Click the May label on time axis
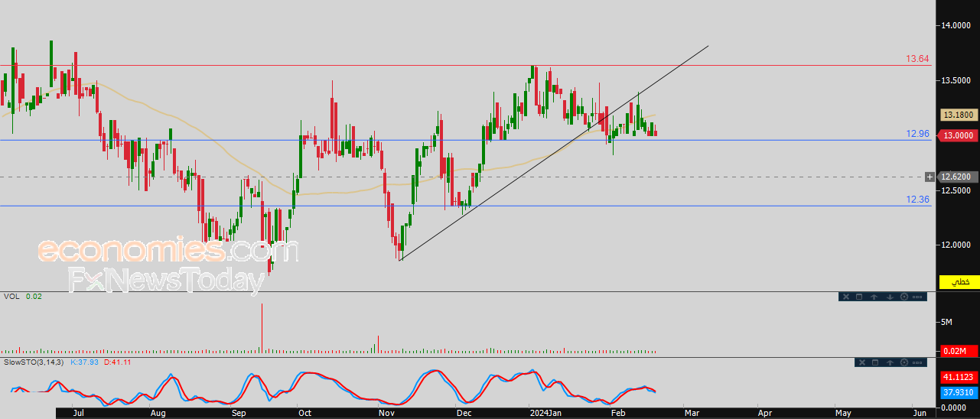Viewport: 980px width, 419px height. [843, 413]
